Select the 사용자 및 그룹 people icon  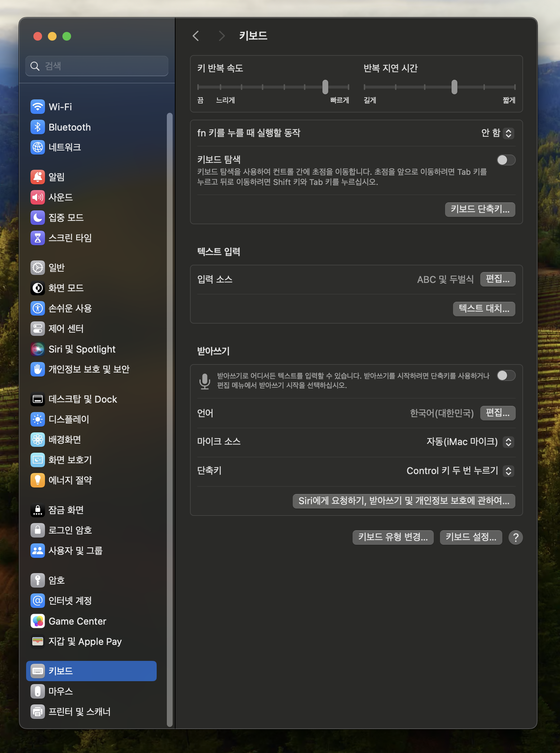tap(38, 551)
